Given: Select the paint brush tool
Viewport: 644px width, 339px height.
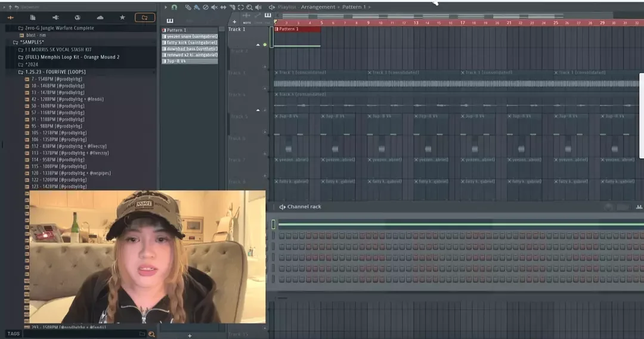Looking at the screenshot, I should click(196, 7).
